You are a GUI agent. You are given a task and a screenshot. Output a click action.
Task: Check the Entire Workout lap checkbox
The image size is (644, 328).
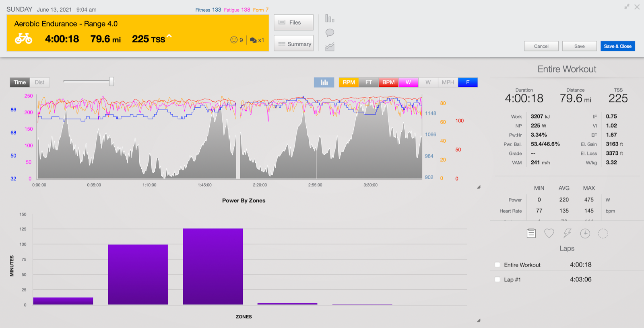(497, 265)
